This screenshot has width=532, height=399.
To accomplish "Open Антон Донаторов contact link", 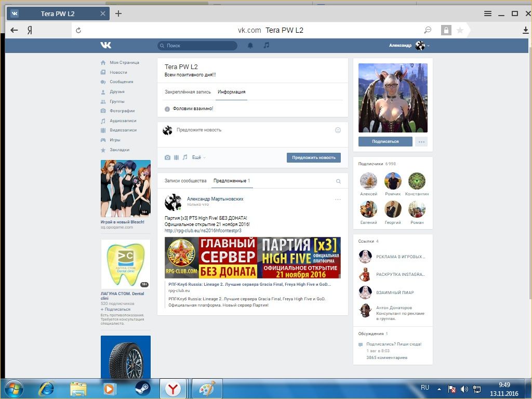I will click(x=394, y=308).
